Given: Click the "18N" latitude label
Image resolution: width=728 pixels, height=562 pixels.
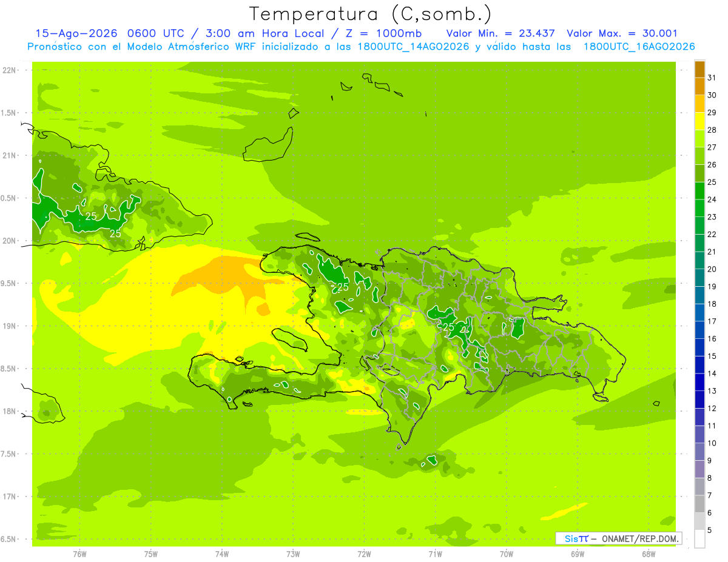Looking at the screenshot, I should tap(10, 412).
